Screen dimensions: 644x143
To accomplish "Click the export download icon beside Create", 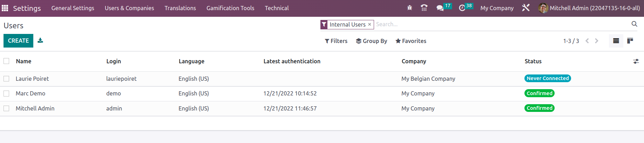I will (40, 41).
